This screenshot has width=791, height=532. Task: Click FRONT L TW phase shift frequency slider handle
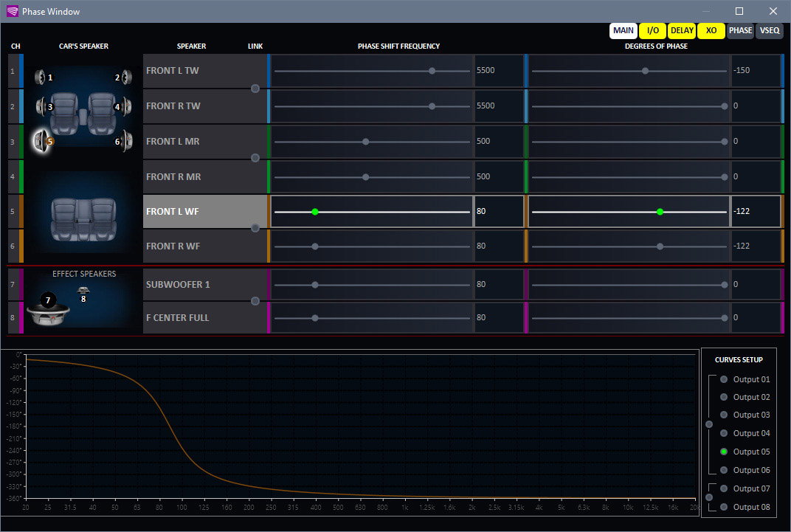click(432, 71)
